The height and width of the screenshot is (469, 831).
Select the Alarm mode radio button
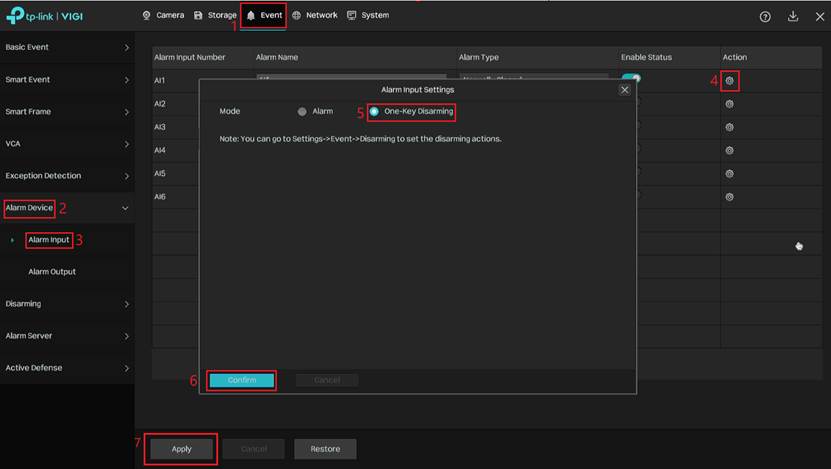click(302, 112)
